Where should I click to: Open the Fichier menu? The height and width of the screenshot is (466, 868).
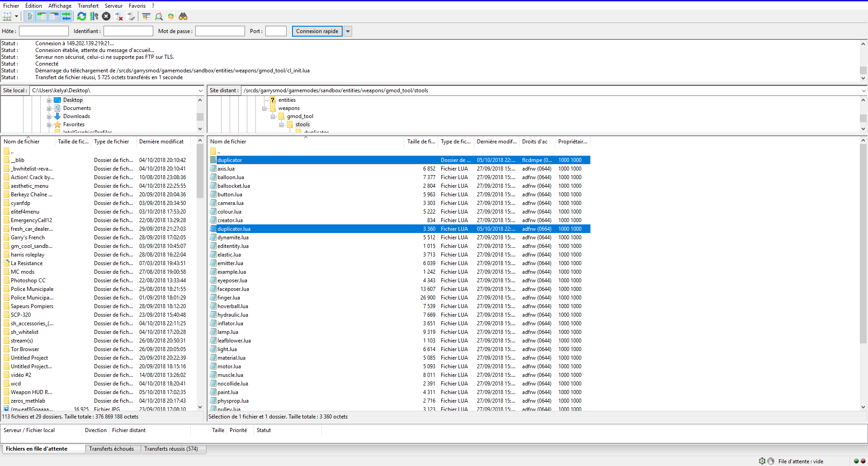[x=11, y=6]
